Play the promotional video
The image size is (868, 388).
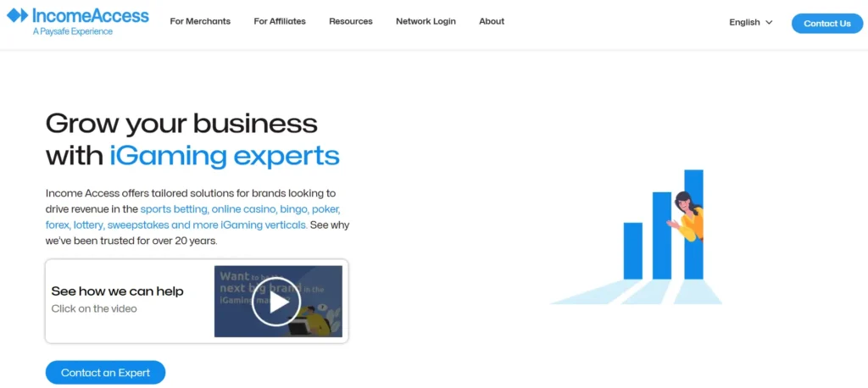[x=276, y=302]
